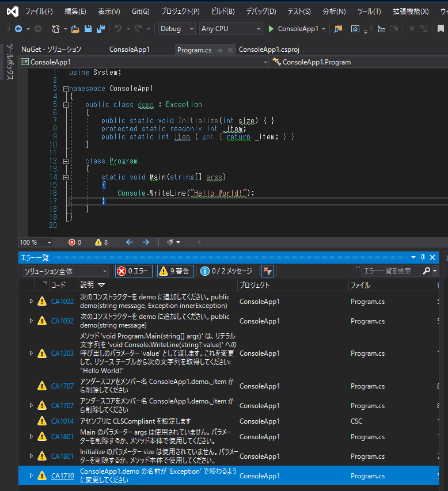The height and width of the screenshot is (491, 448).
Task: Toggle the 0/2 messages filter button
Action: tap(226, 271)
